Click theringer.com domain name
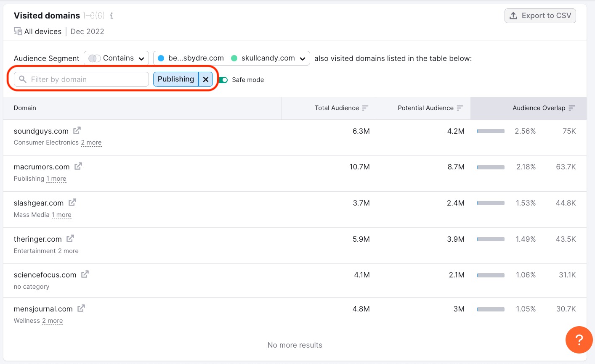The height and width of the screenshot is (364, 595). [38, 239]
